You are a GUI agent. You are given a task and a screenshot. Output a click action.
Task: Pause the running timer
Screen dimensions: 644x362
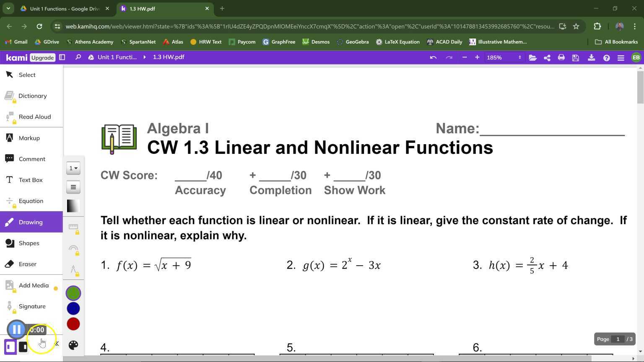[x=17, y=329]
